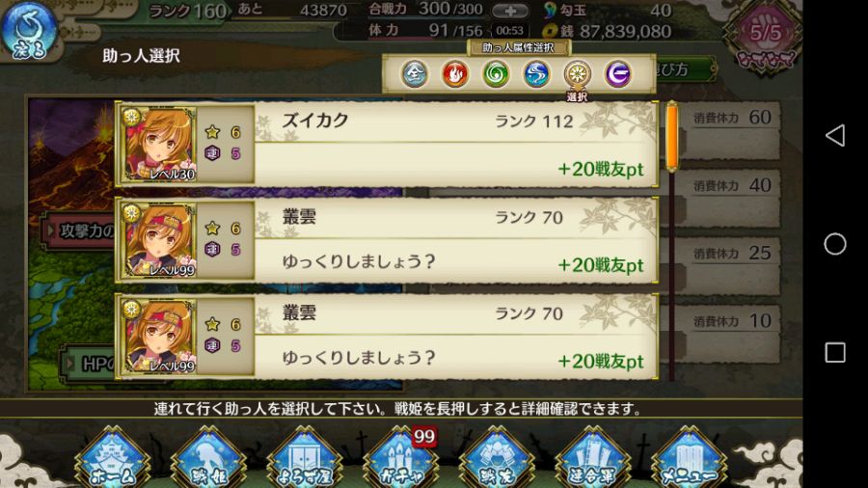Open the ガチャ icon with 99 badge
This screenshot has width=868, height=488.
coord(401,458)
